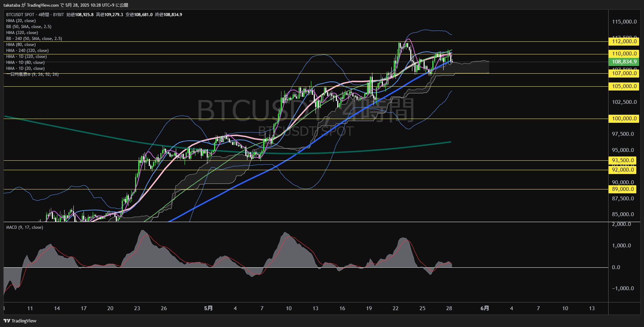The image size is (644, 327).
Task: Select the 110,000.0 yellow price label
Action: point(624,54)
